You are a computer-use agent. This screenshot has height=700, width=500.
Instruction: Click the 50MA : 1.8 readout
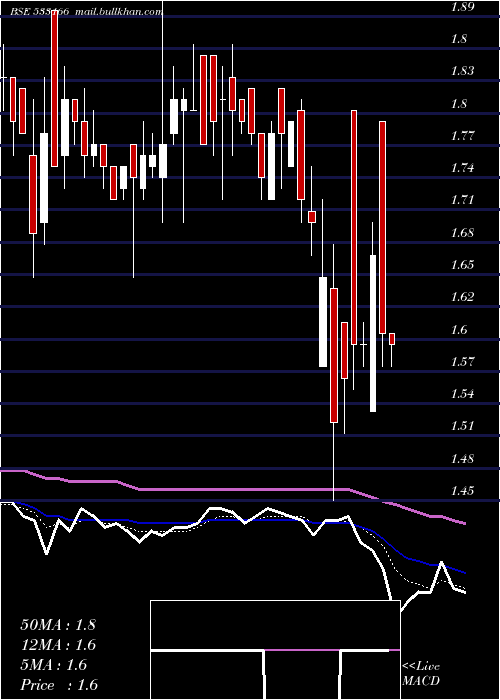click(58, 625)
